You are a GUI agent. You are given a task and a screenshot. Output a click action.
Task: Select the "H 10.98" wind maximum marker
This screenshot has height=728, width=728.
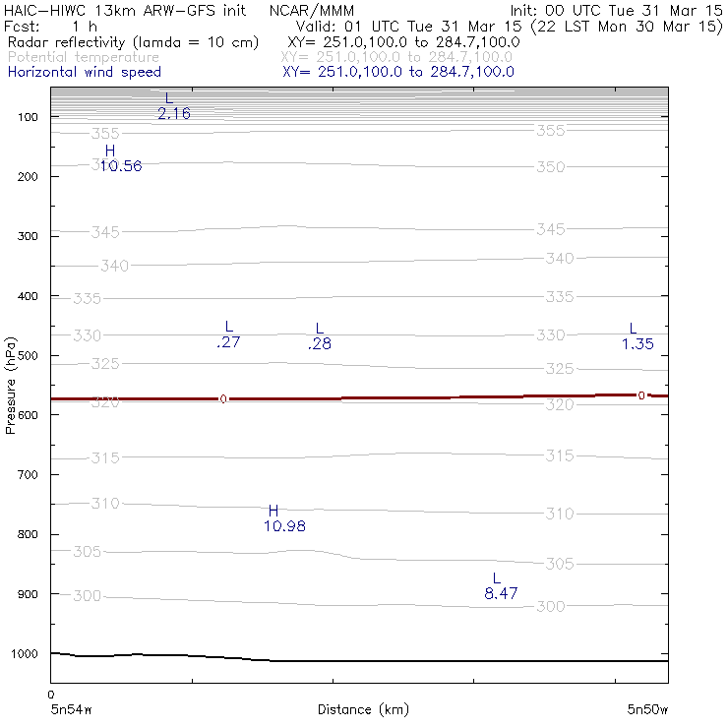coord(284,518)
